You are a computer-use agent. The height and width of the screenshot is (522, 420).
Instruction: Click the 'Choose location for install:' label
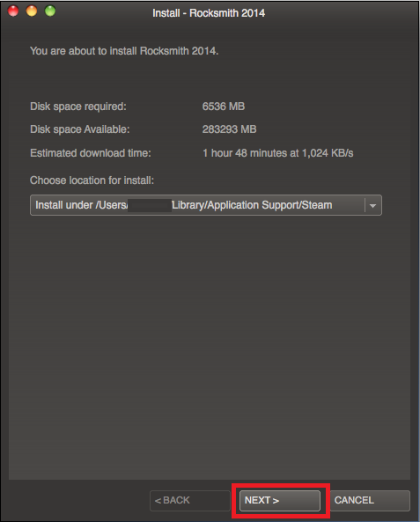(92, 180)
